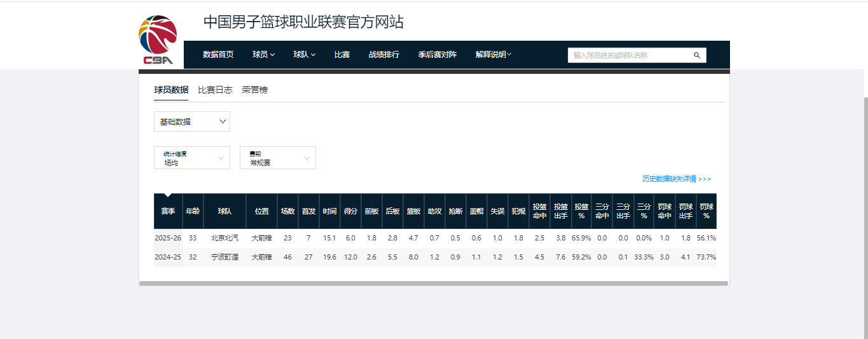Screen dimensions: 868x339
Task: Open the 赛段 常规赛 dropdown
Action: click(x=277, y=158)
